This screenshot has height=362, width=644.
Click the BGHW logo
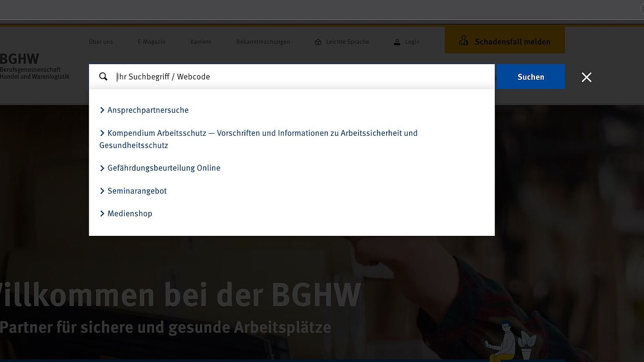tap(34, 66)
